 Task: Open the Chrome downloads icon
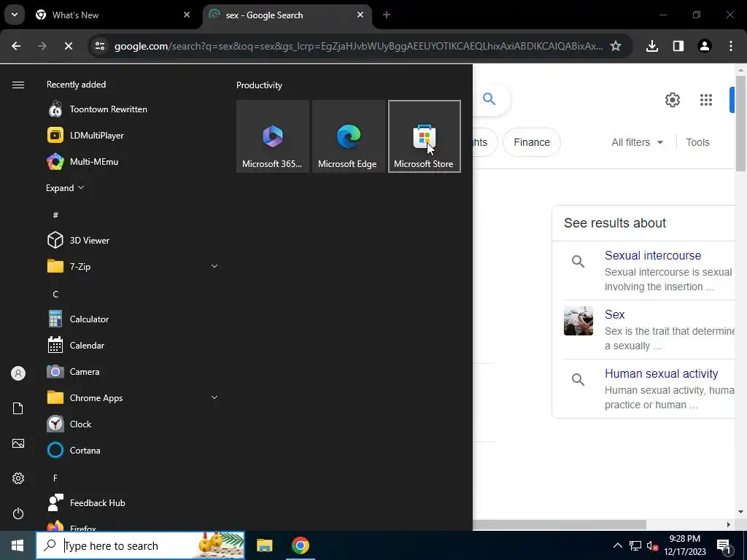(x=652, y=46)
